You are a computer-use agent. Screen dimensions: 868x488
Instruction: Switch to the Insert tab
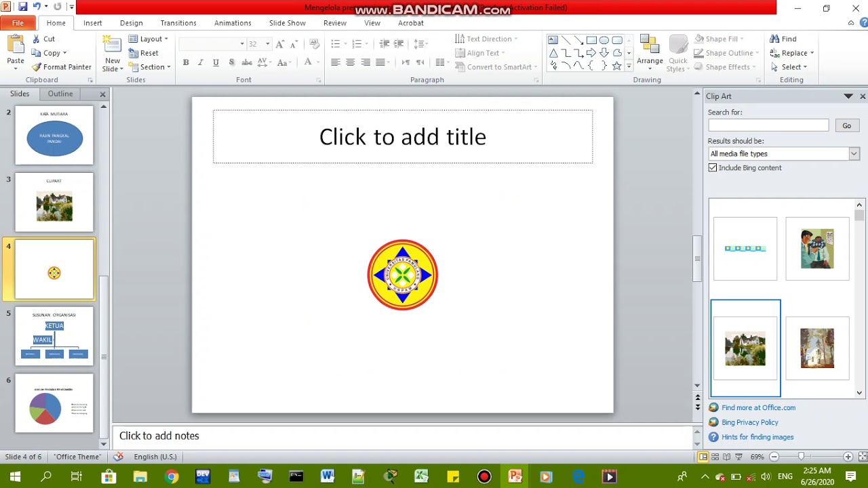(x=93, y=23)
